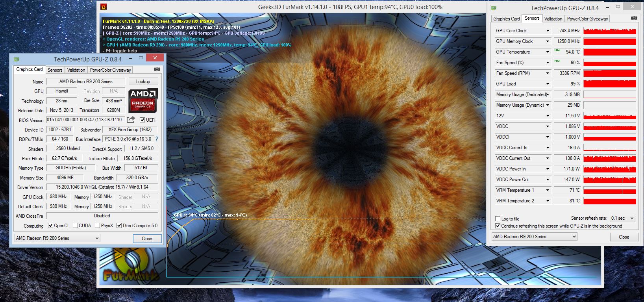Click the Lookup button

[x=143, y=82]
